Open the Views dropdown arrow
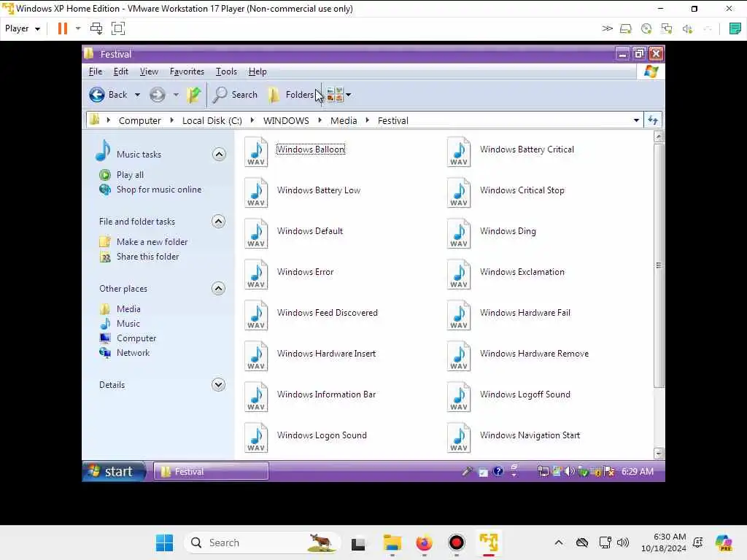The width and height of the screenshot is (747, 560). pos(349,95)
